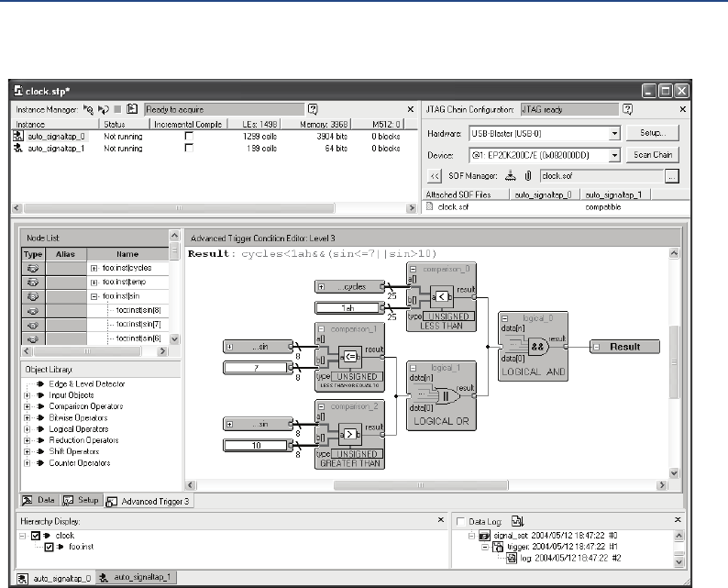Screen dimensions: 728x588
Task: Click the Autorun Analysis icon
Action: (103, 108)
